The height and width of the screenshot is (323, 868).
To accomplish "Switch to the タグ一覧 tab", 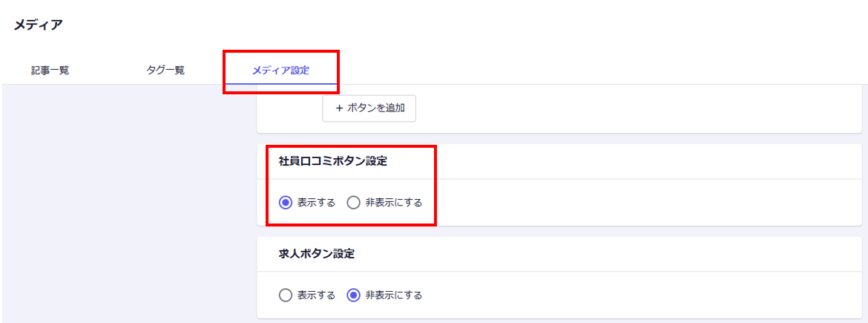I will [x=165, y=71].
